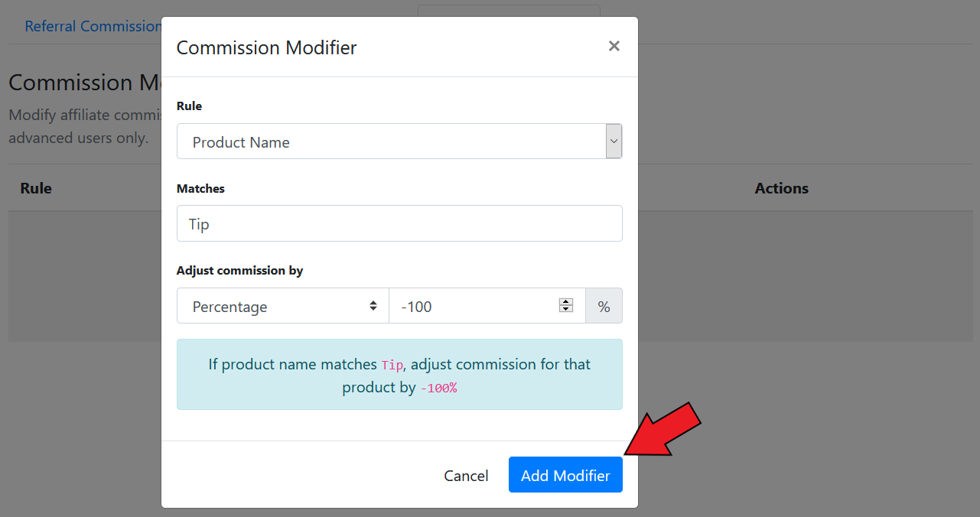Viewport: 980px width, 517px height.
Task: Confirm with the Add Modifier button
Action: (565, 475)
